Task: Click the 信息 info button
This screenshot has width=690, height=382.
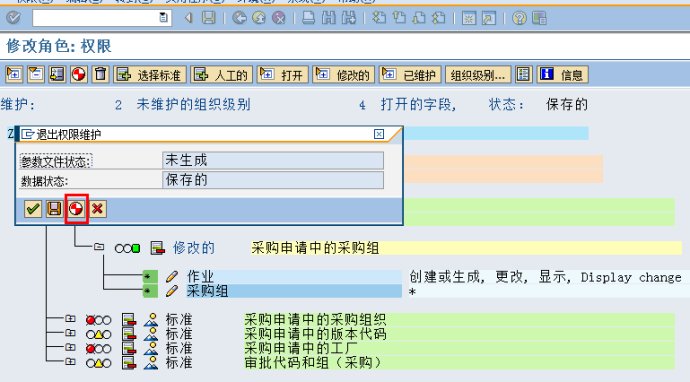Action: pyautogui.click(x=562, y=74)
